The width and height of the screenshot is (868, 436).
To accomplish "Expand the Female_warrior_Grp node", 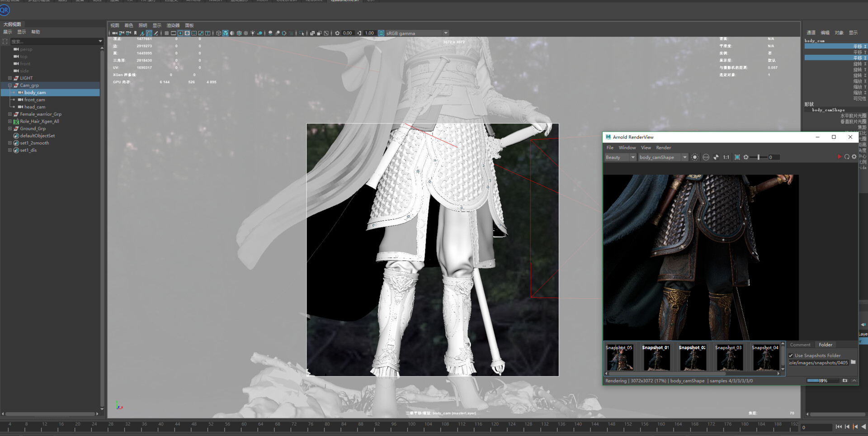I will coord(10,114).
